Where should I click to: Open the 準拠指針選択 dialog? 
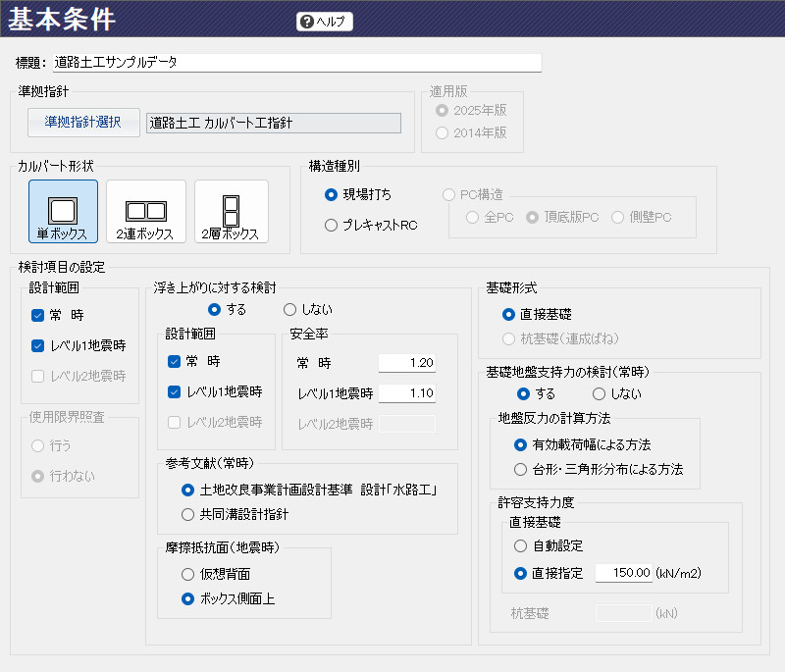pos(83,123)
